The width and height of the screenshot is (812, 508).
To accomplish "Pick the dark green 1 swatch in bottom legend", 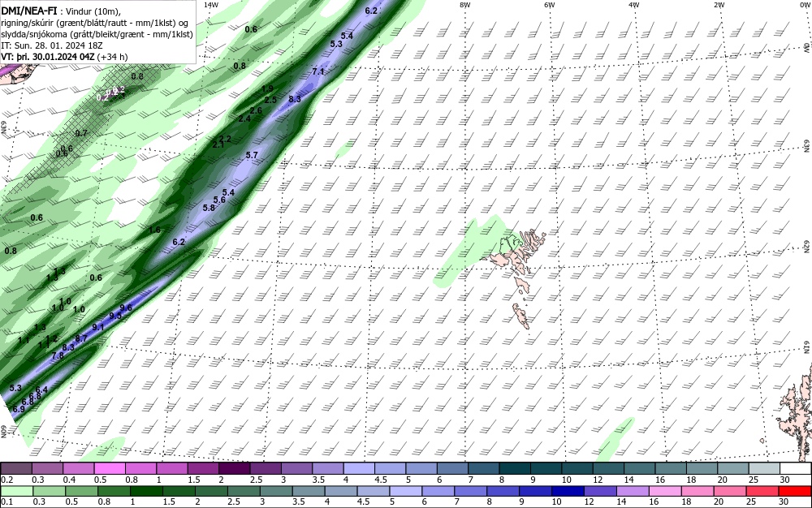I will pos(146,491).
